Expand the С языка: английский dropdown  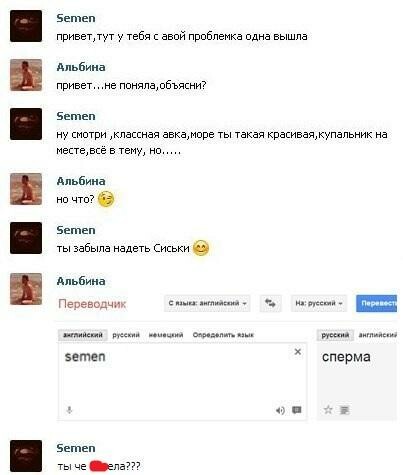tap(207, 303)
